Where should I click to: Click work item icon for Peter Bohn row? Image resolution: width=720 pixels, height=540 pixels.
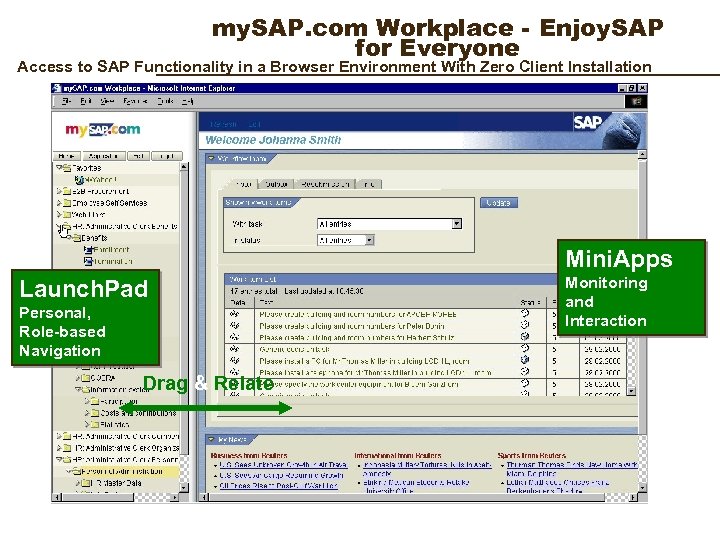(x=235, y=326)
